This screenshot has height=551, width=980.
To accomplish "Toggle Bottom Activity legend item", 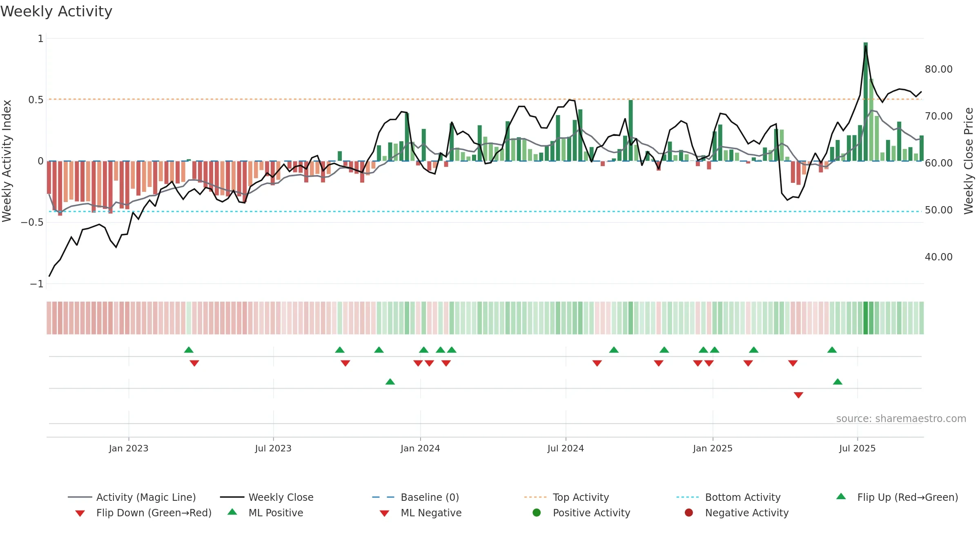I will coord(728,497).
